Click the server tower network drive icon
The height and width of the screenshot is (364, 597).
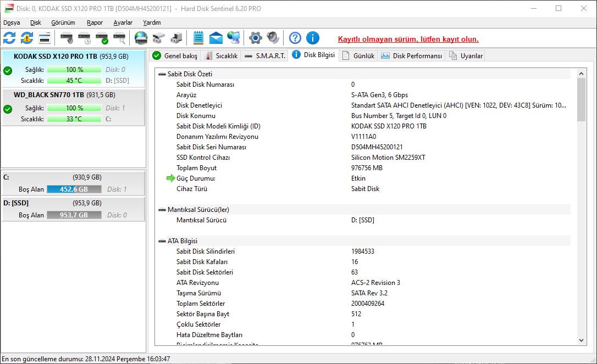pyautogui.click(x=176, y=38)
